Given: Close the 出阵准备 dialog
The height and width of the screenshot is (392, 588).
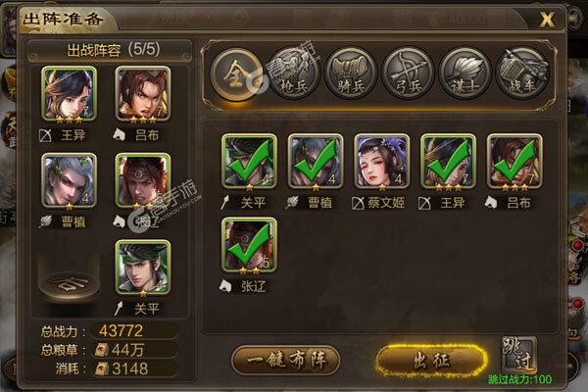Looking at the screenshot, I should pos(547,19).
